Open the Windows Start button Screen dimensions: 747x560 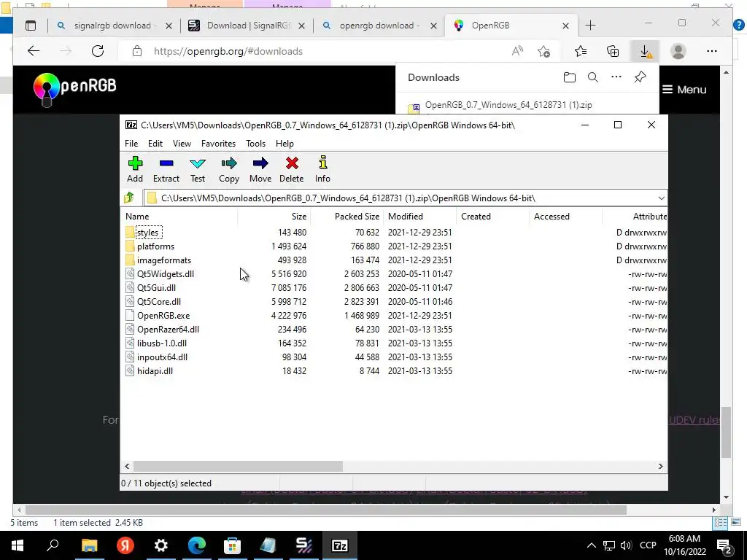[x=18, y=545]
